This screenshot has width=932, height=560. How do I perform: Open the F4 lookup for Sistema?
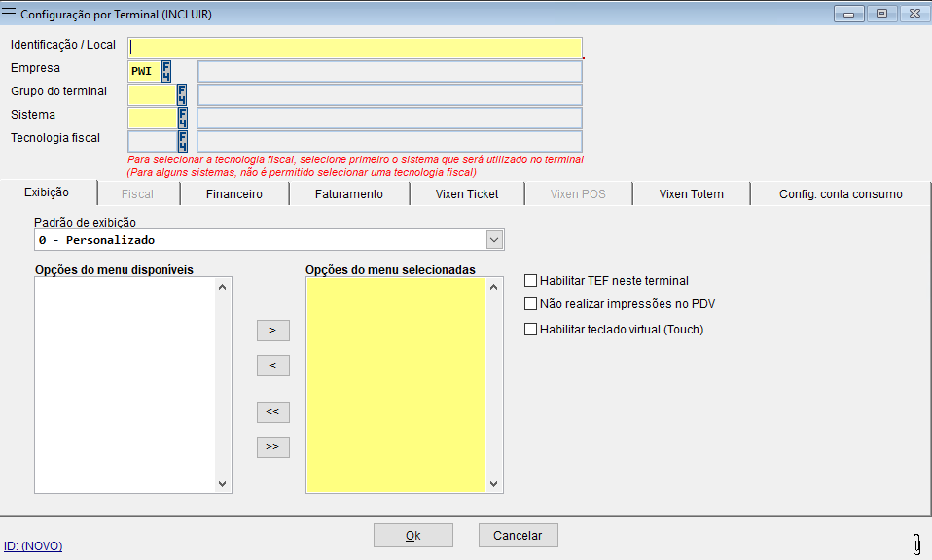coord(181,117)
